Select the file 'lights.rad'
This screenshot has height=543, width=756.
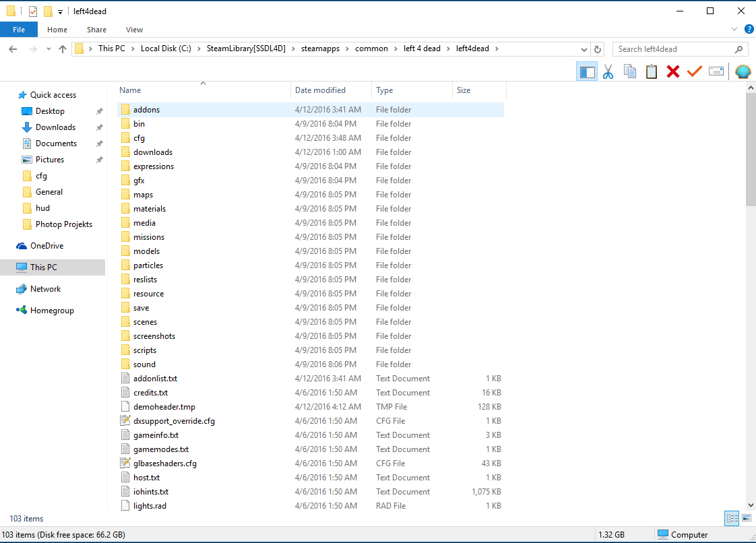pyautogui.click(x=150, y=506)
